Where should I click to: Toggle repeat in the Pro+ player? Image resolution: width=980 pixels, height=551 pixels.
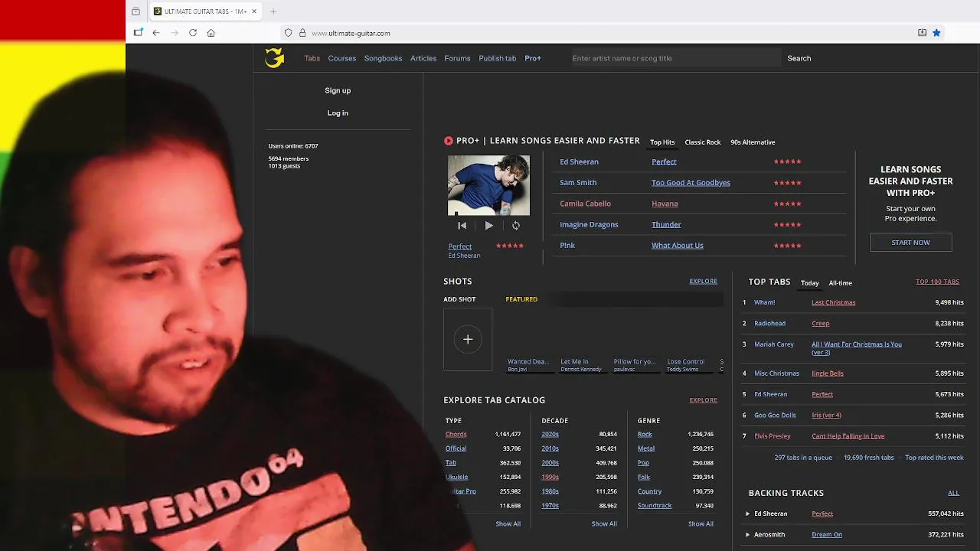[516, 226]
